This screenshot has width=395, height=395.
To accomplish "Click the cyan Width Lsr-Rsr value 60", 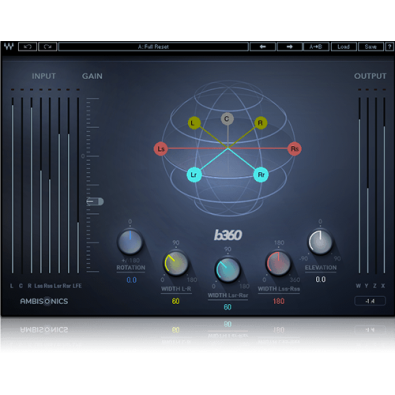I will point(228,307).
